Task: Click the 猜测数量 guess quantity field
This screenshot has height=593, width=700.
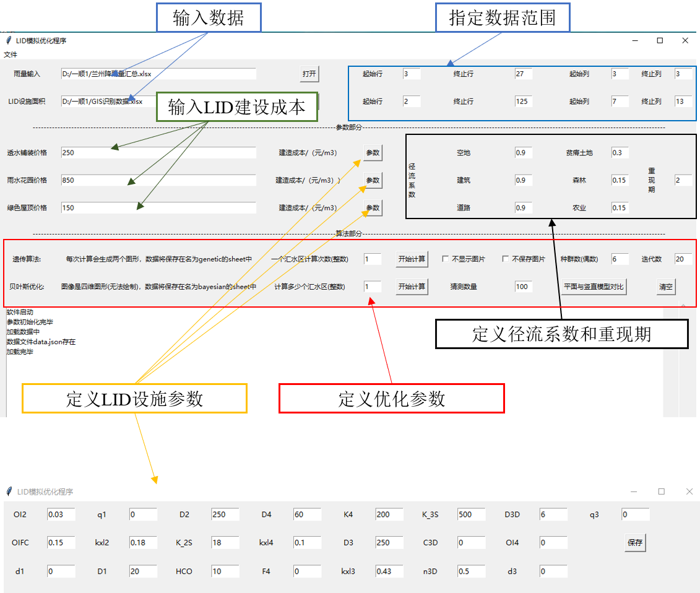Action: pyautogui.click(x=522, y=287)
